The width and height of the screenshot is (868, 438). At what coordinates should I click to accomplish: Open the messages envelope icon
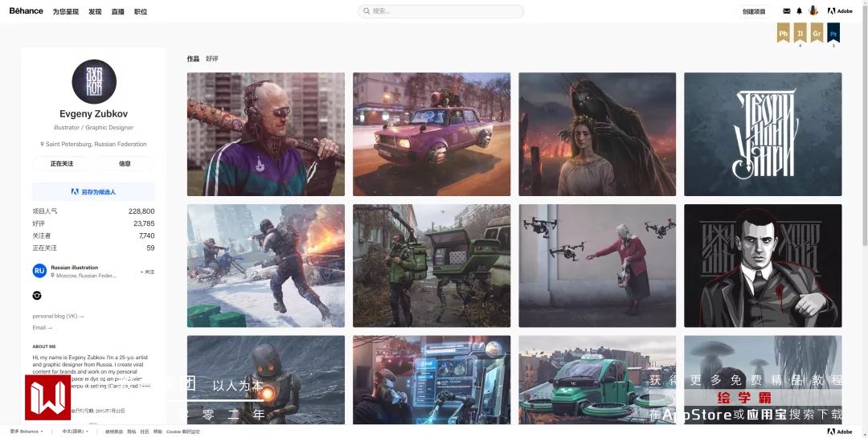(787, 11)
